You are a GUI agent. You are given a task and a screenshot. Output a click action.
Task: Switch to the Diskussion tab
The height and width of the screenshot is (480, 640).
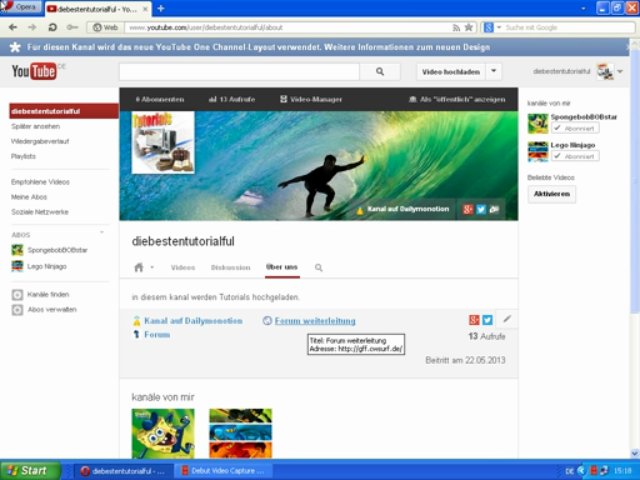coord(230,268)
